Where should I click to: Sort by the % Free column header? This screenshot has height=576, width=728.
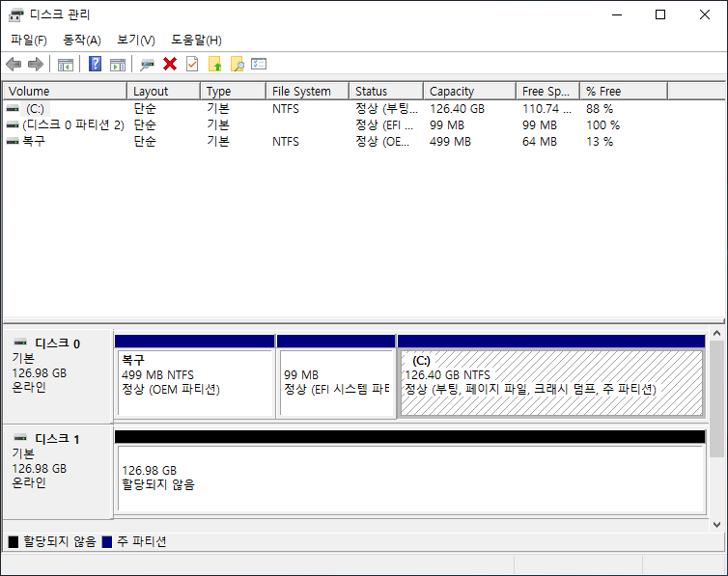point(624,91)
